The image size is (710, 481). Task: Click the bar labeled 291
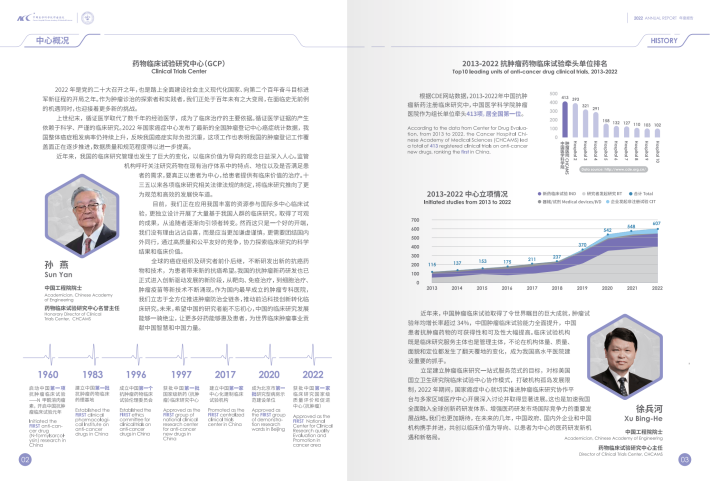point(596,125)
